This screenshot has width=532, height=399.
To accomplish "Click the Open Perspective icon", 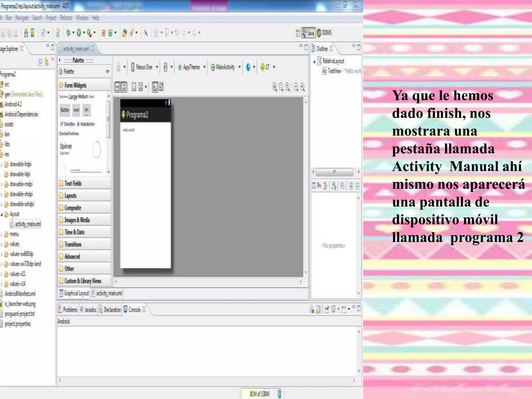I will (x=298, y=33).
